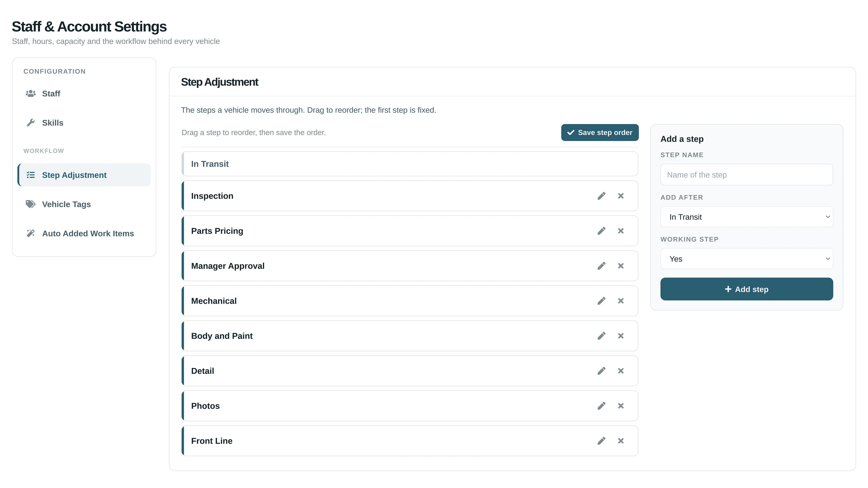Focus the Step Name input field
The height and width of the screenshot is (488, 868).
747,175
